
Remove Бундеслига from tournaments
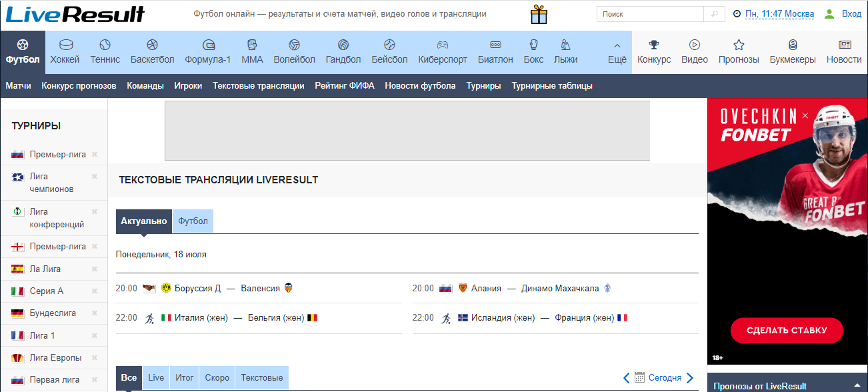[95, 313]
